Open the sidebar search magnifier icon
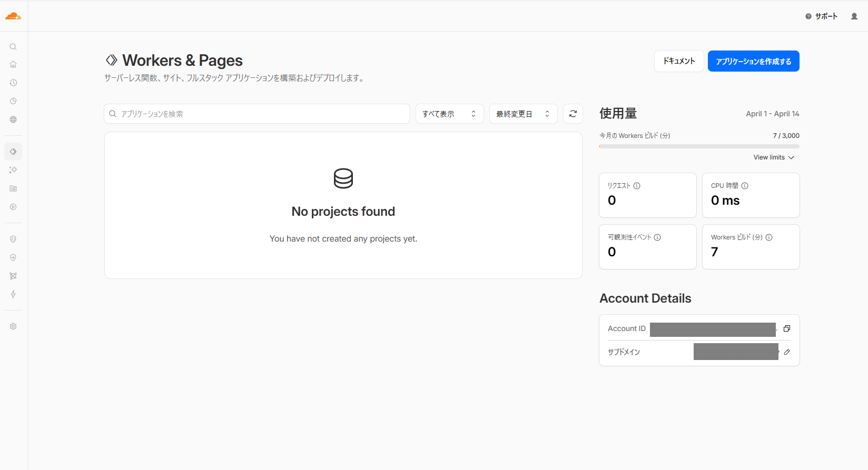Viewport: 868px width, 470px height. pos(13,47)
